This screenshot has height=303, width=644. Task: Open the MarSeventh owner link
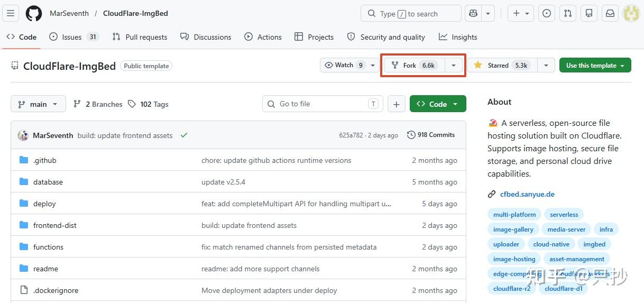(69, 13)
